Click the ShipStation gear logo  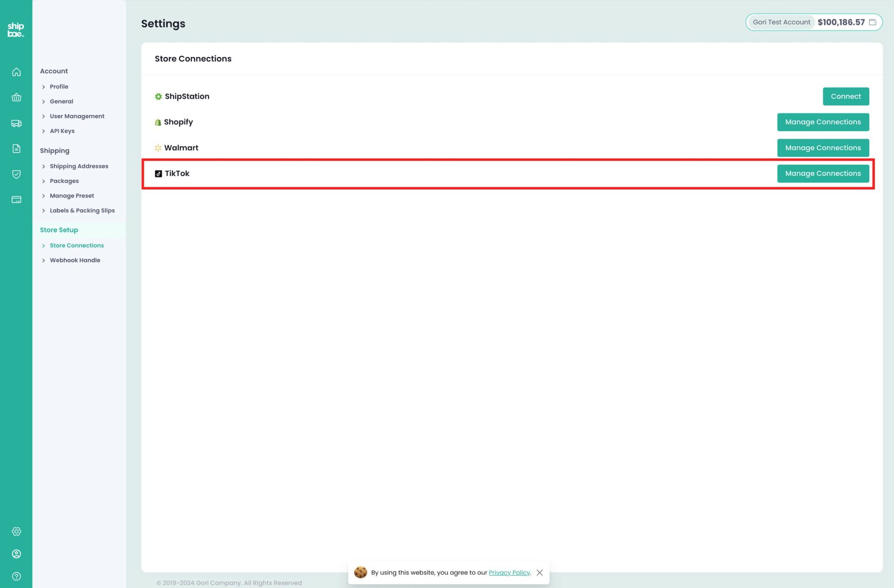pyautogui.click(x=158, y=96)
